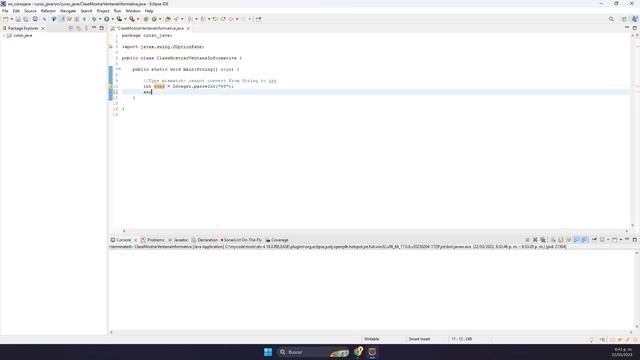Open the Coverage dropdown arrow
The image size is (640, 360).
click(125, 19)
